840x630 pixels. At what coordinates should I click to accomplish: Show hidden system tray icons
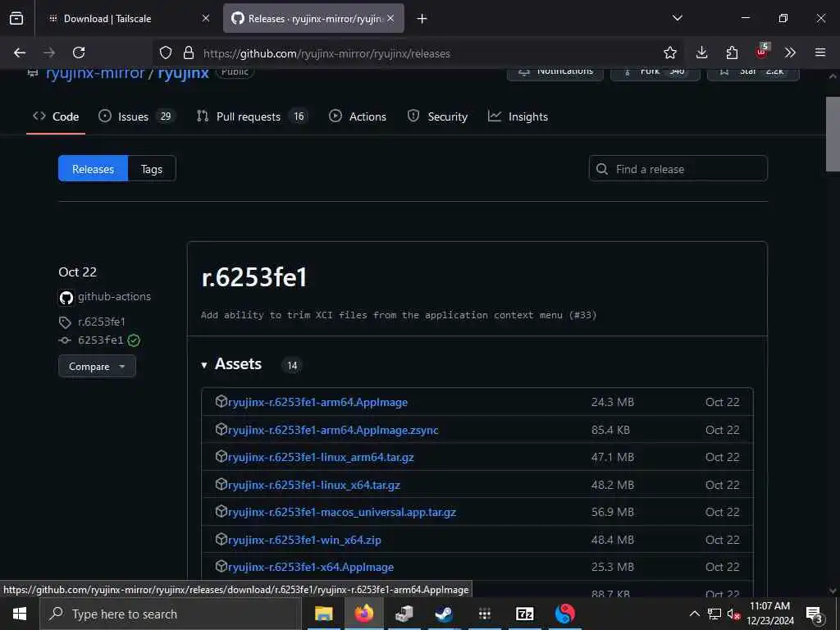point(694,614)
